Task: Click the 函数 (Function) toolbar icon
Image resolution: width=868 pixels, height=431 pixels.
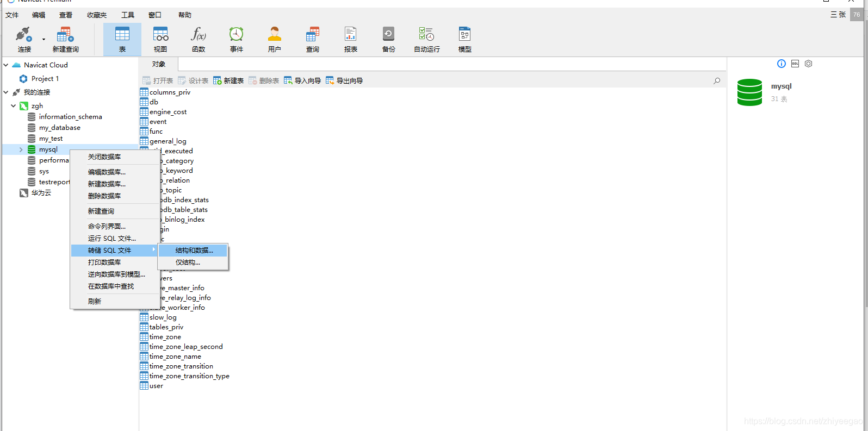Action: [199, 39]
